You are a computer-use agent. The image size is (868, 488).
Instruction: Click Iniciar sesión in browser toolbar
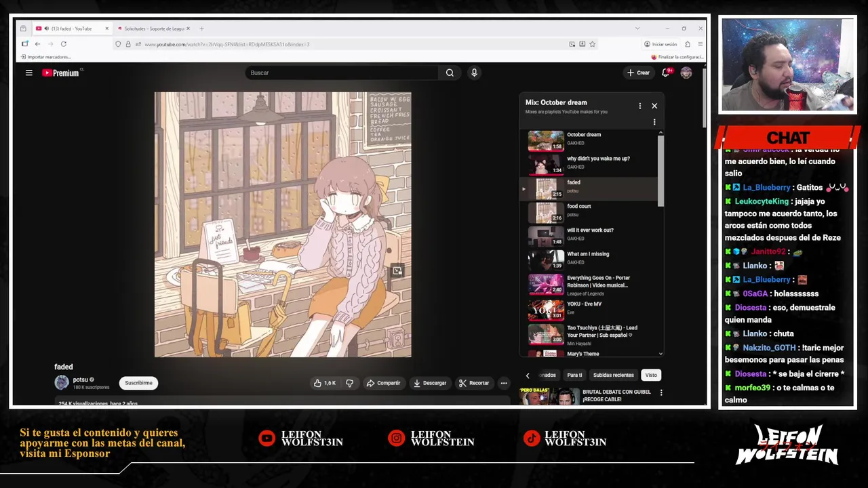(x=660, y=44)
